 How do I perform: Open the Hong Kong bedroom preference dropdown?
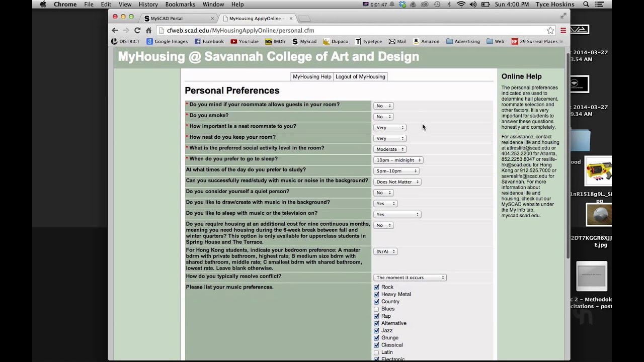click(x=385, y=251)
